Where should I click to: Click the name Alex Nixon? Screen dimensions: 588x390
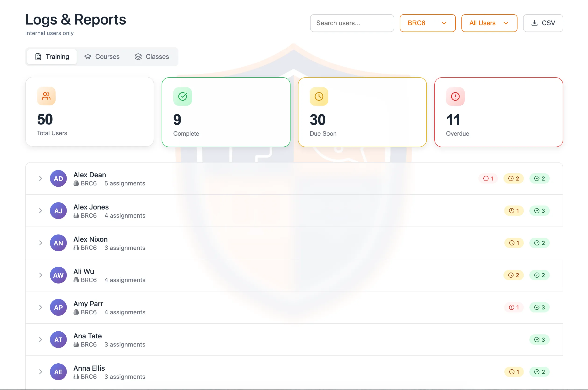(91, 239)
